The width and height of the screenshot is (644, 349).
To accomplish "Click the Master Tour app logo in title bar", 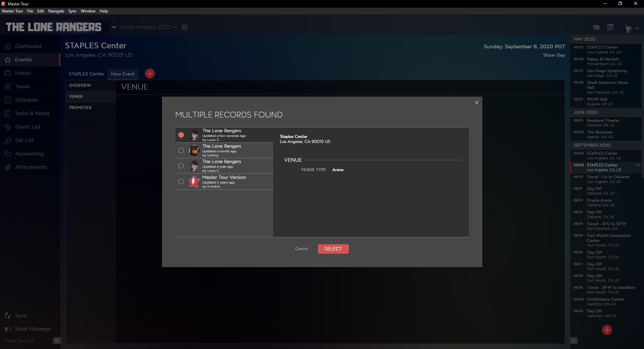I will pyautogui.click(x=3, y=4).
